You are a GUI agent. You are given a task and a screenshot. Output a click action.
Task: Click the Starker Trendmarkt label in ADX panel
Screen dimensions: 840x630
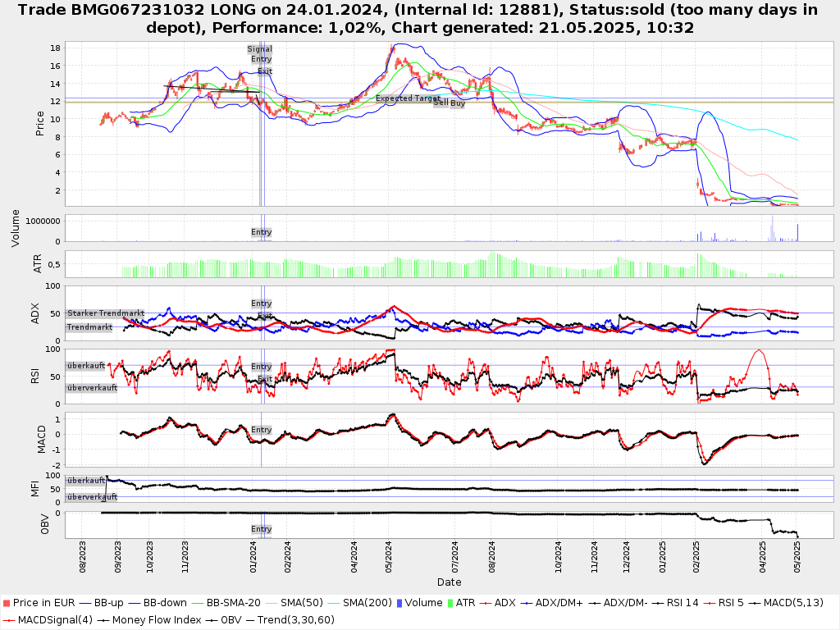(x=106, y=313)
